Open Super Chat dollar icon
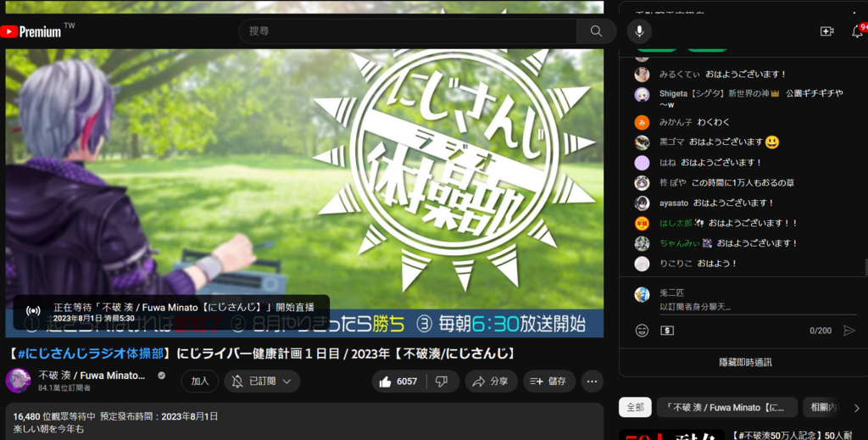Screen dimensions: 868x440 click(667, 331)
